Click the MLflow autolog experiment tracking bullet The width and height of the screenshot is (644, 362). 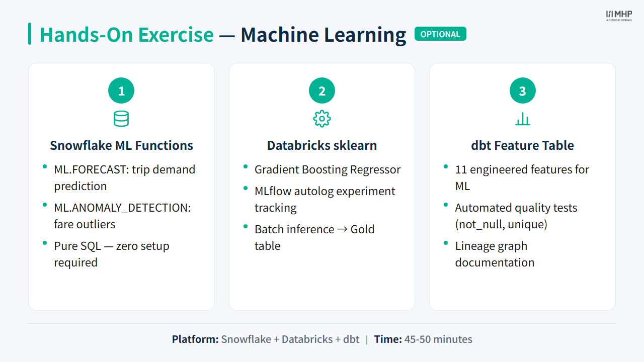coord(325,200)
